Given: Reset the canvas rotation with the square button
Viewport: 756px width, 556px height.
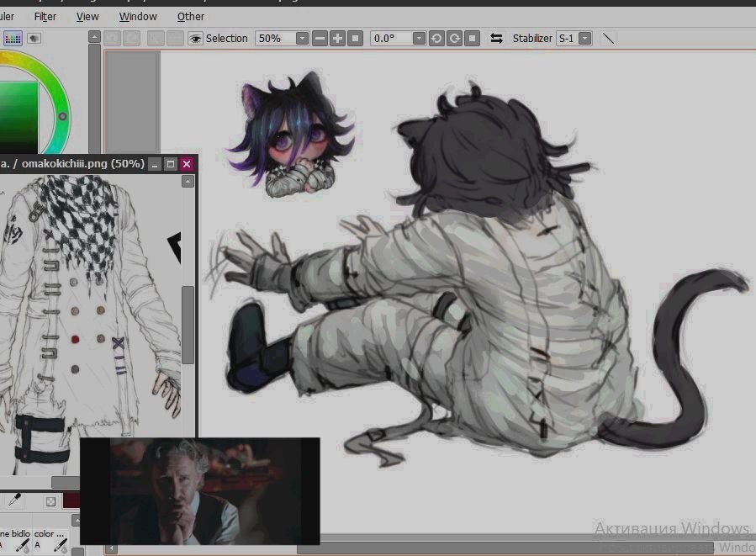Looking at the screenshot, I should 472,39.
